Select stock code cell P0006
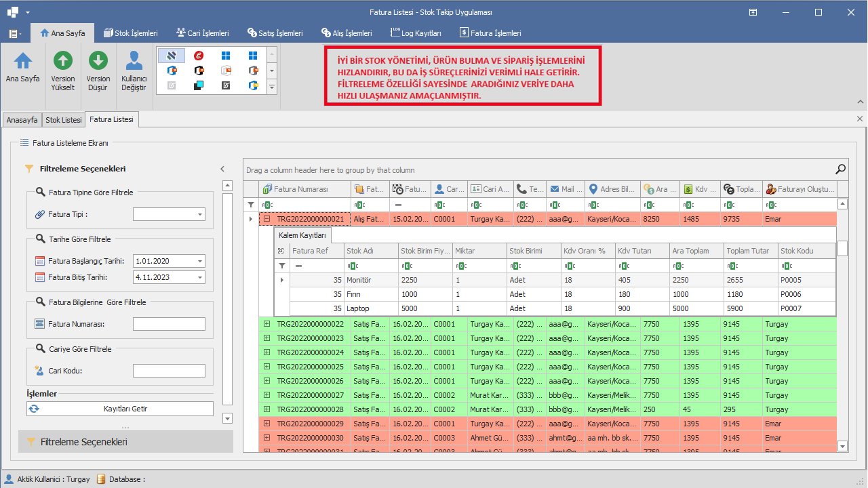The image size is (868, 488). point(806,294)
